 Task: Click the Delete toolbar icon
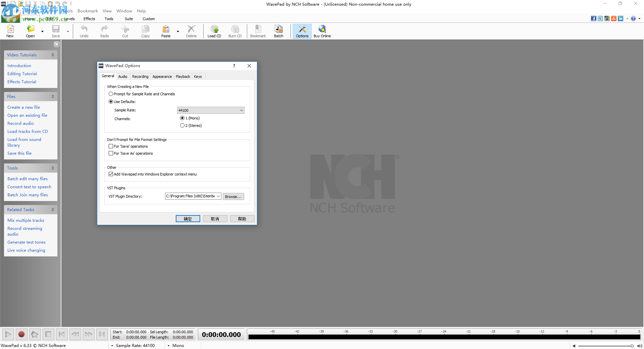[192, 31]
